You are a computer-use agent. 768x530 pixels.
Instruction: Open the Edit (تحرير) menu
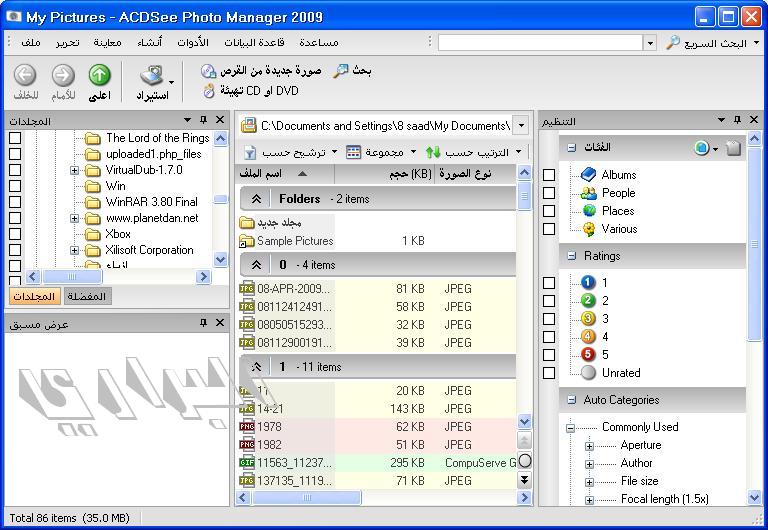point(68,43)
